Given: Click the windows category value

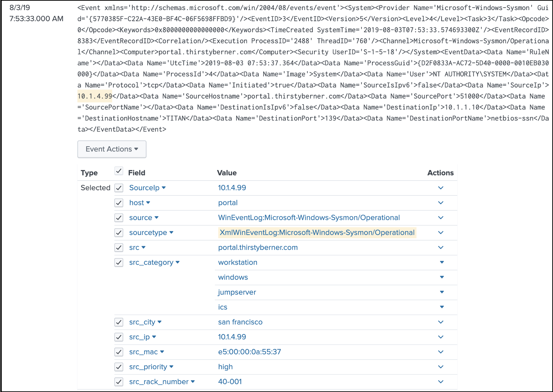Looking at the screenshot, I should click(x=233, y=277).
